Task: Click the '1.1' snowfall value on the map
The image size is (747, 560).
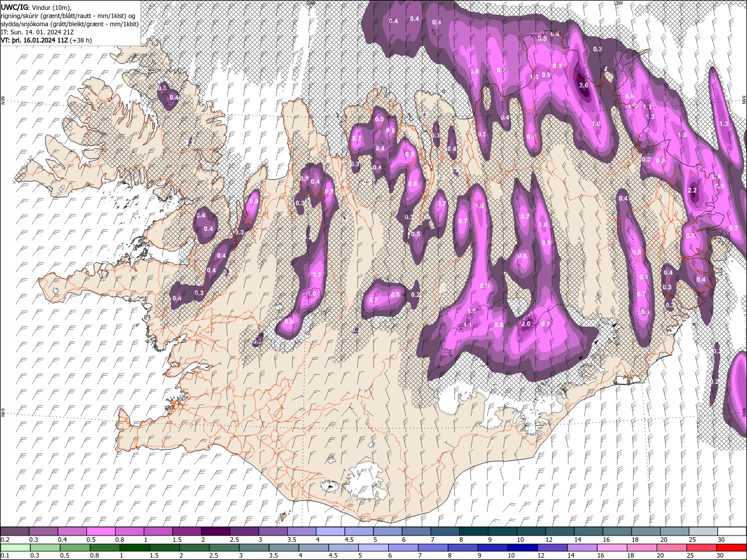Action: [x=467, y=325]
